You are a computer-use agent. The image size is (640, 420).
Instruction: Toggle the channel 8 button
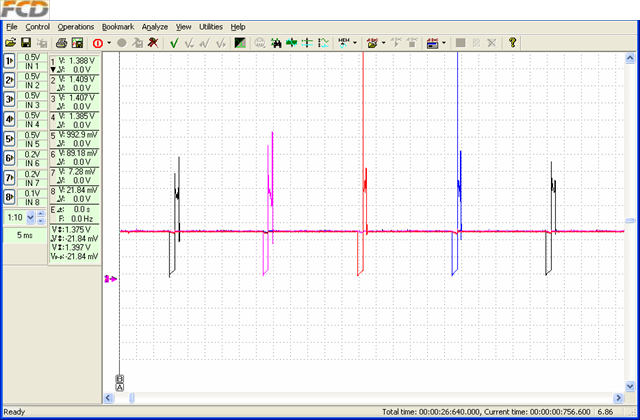tap(9, 197)
